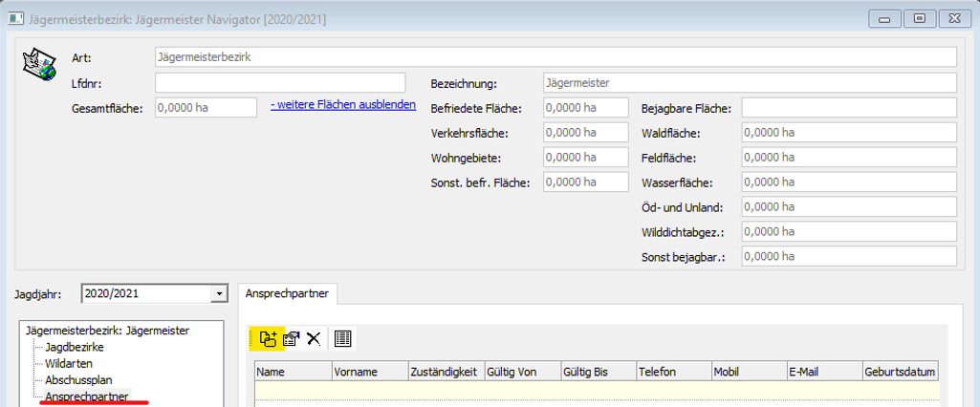Image resolution: width=980 pixels, height=407 pixels.
Task: Click the Jägermeisterbezirk map icon
Action: coord(36,64)
